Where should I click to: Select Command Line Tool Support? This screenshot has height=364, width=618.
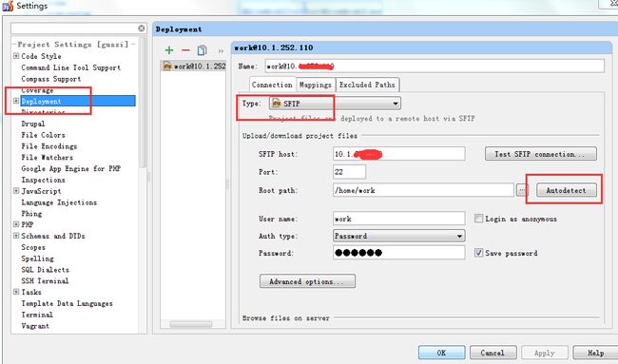click(x=71, y=67)
